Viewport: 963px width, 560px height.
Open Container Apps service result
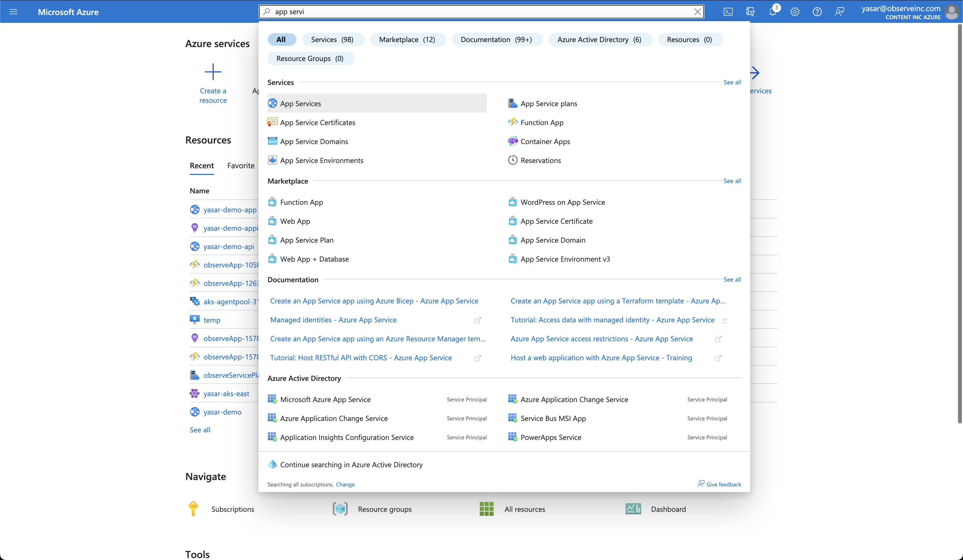pyautogui.click(x=545, y=141)
